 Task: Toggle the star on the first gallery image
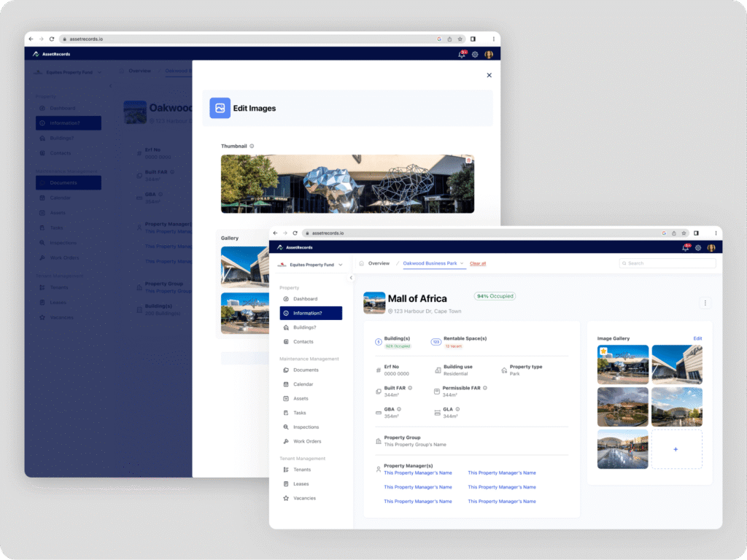pos(603,351)
